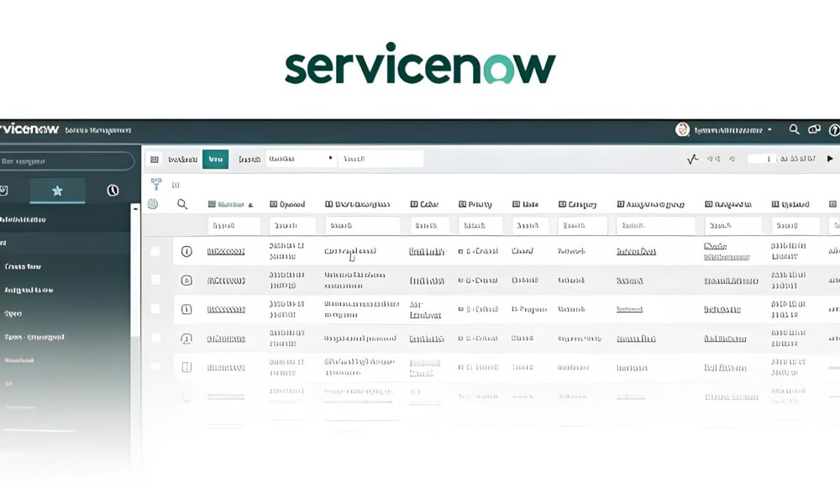Image resolution: width=840 pixels, height=504 pixels.
Task: Open the Priority column menu icon
Action: click(462, 204)
